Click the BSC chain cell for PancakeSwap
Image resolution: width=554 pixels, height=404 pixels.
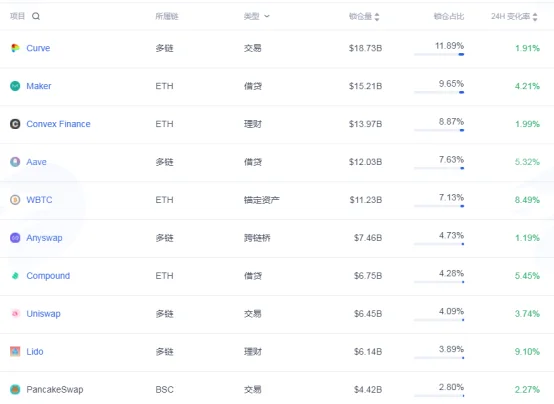pyautogui.click(x=164, y=390)
